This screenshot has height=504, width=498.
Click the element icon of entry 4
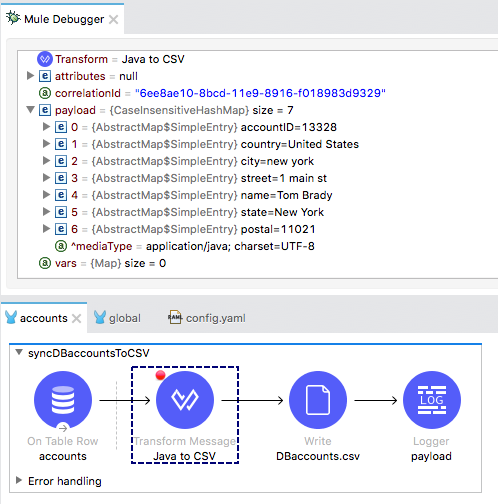coord(61,195)
